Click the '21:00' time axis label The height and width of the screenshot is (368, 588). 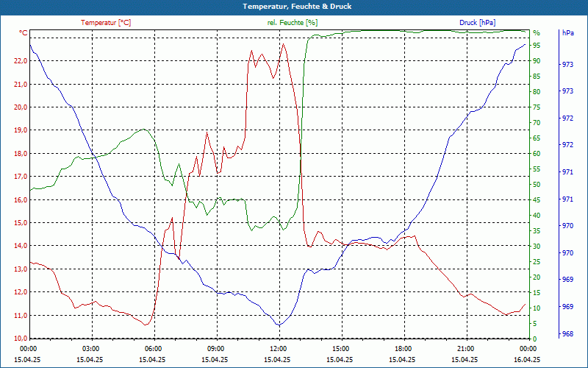465,348
